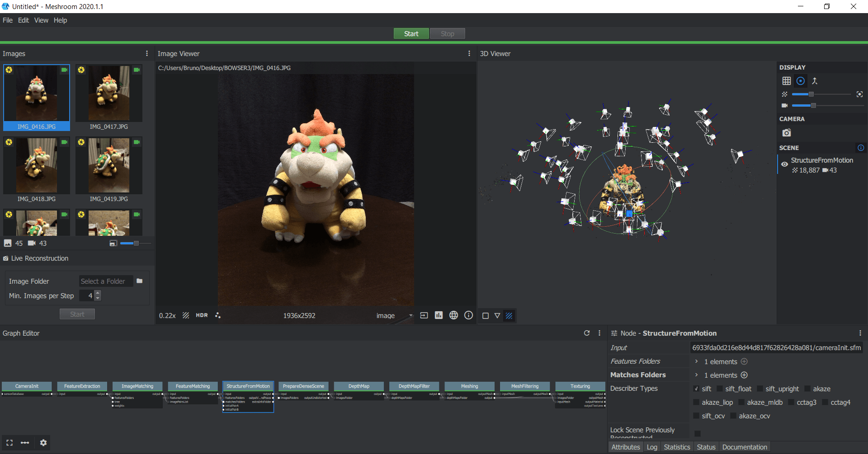Toggle the origin axes display icon
This screenshot has width=868, height=454.
click(815, 81)
